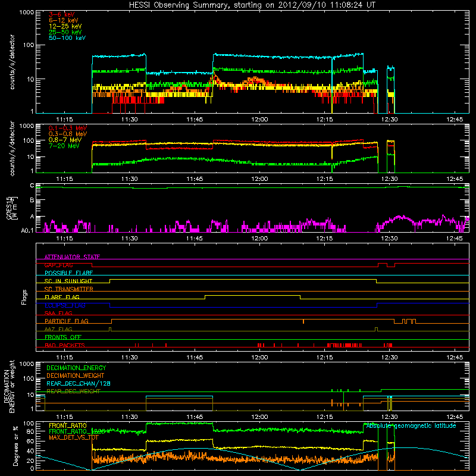This screenshot has width=476, height=476.
Task: Click the Degrees or % axis title
Action: 15,446
